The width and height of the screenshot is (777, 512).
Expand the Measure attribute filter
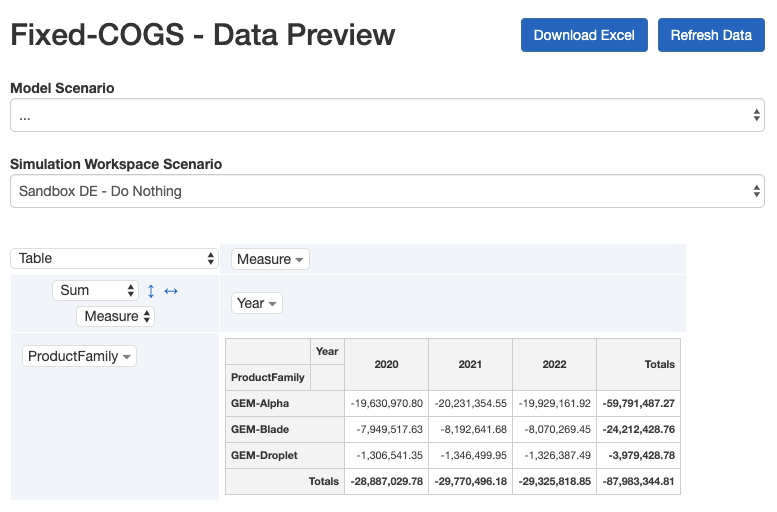tap(270, 260)
